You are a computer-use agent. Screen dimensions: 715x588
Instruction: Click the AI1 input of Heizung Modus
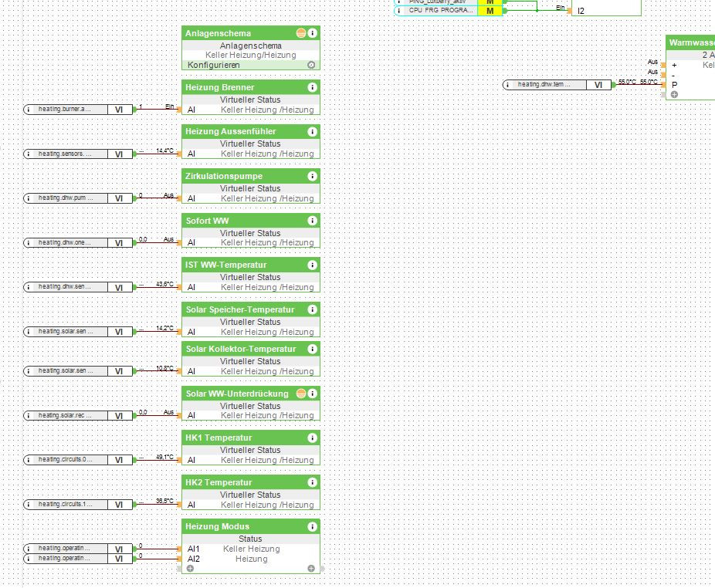(x=193, y=549)
